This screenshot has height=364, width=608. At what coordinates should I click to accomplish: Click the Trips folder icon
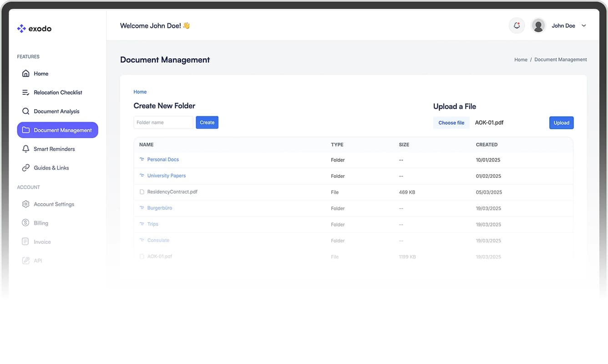(142, 224)
